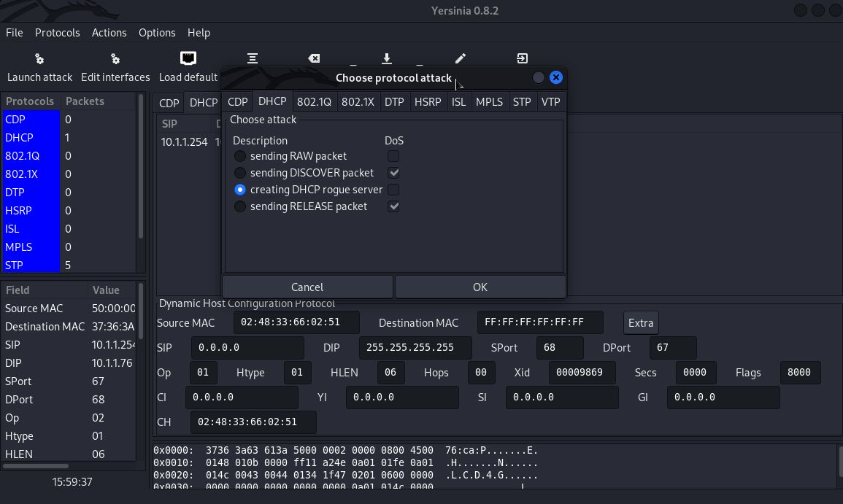Choose the sending DISCOVER packet radio option
The height and width of the screenshot is (504, 843).
pos(240,173)
